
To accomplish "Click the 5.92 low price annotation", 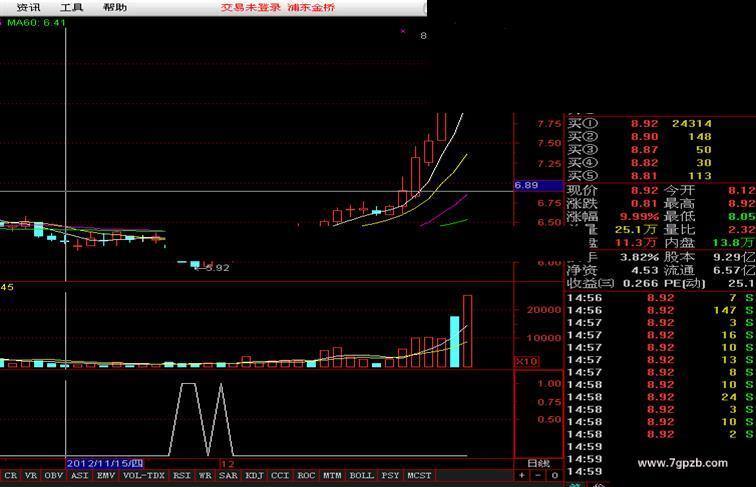I will (x=217, y=268).
